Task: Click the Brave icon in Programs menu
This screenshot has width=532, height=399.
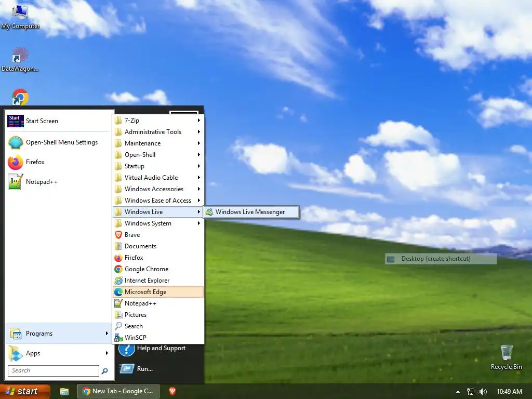Action: 118,235
